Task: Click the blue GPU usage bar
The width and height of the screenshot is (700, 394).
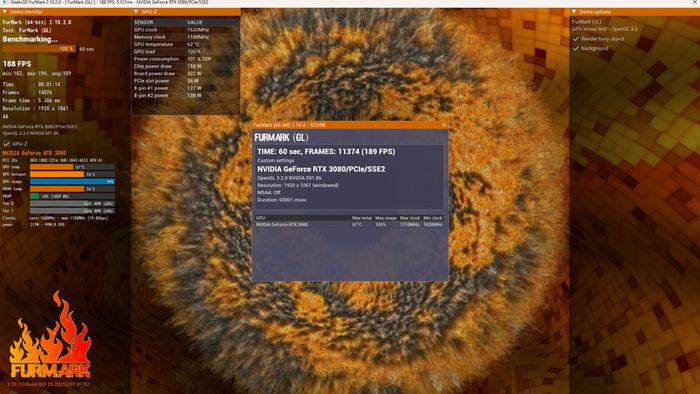Action: [x=72, y=182]
